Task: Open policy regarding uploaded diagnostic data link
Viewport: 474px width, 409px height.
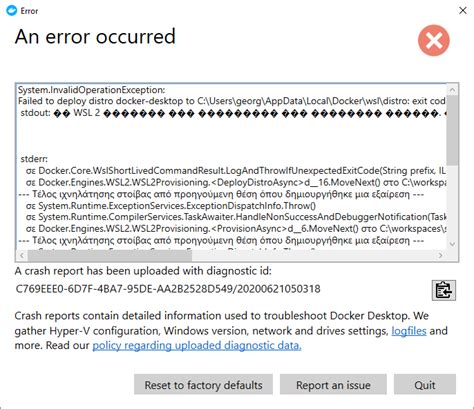Action: coord(197,345)
